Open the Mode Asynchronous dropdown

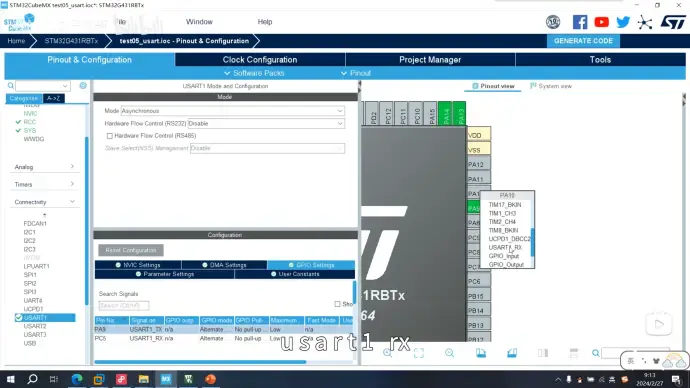point(232,111)
